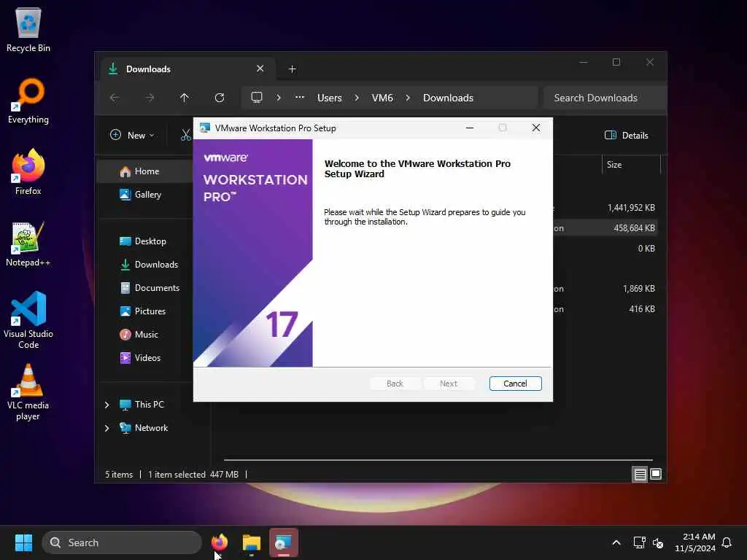
Task: Open the network status tray icon
Action: click(x=639, y=542)
